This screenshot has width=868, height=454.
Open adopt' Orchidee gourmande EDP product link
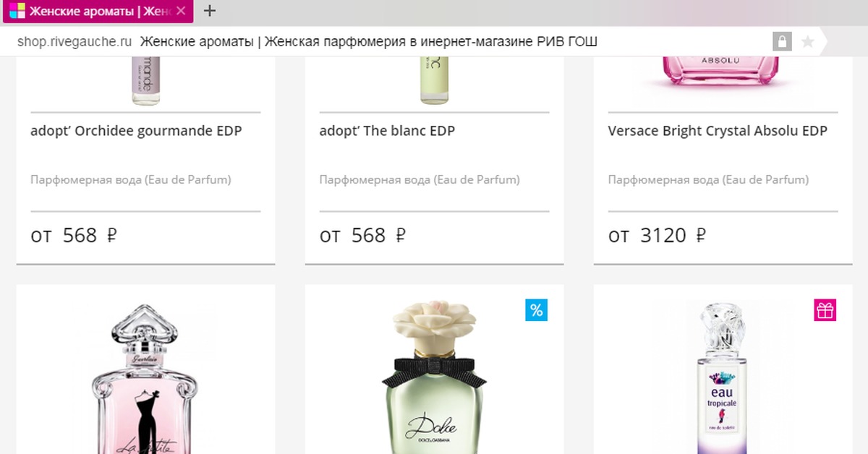[136, 131]
